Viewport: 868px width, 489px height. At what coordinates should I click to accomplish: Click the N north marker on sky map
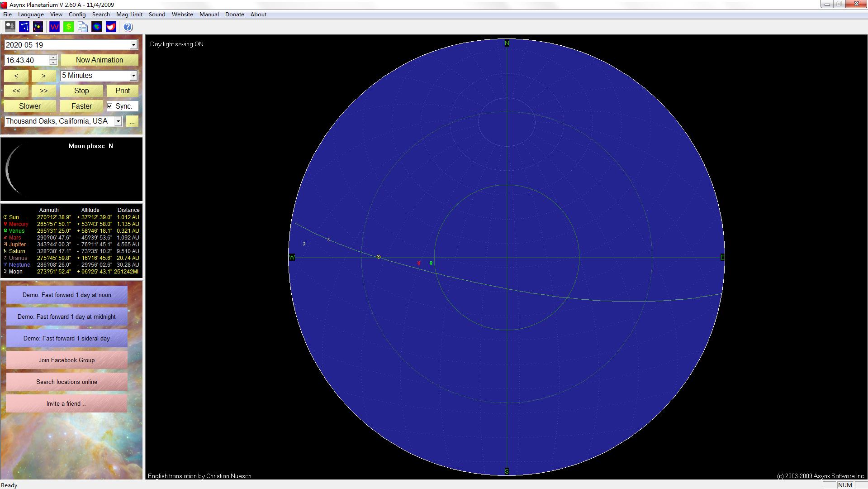[507, 43]
